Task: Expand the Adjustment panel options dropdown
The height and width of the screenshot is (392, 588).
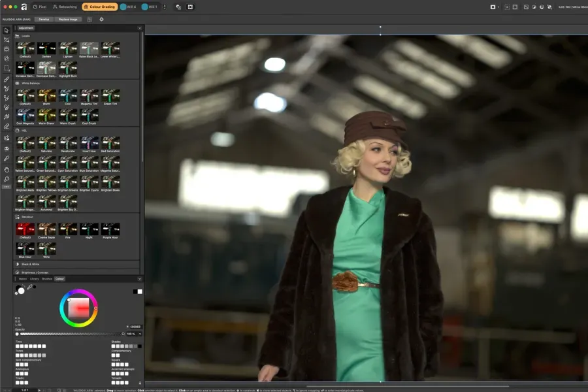Action: 139,28
